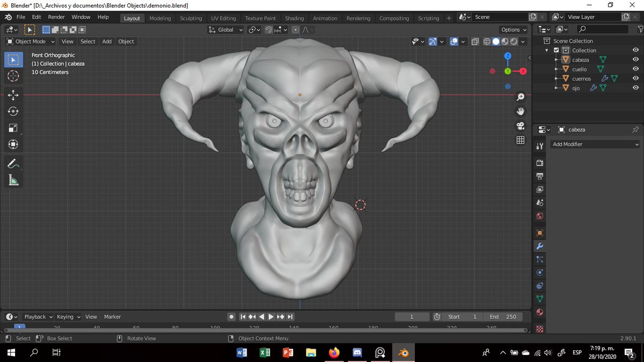644x362 pixels.
Task: Click the hand pan view icon
Action: [x=520, y=112]
